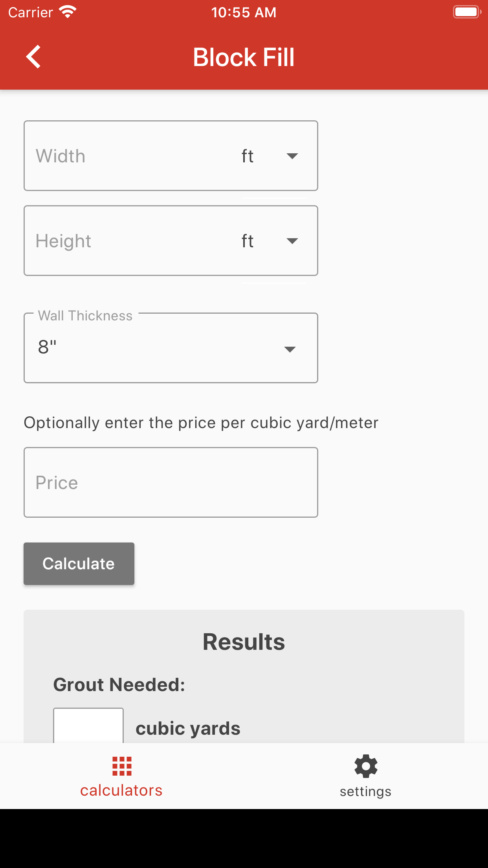Tap the Wi-Fi status icon
The image size is (488, 868).
(68, 12)
